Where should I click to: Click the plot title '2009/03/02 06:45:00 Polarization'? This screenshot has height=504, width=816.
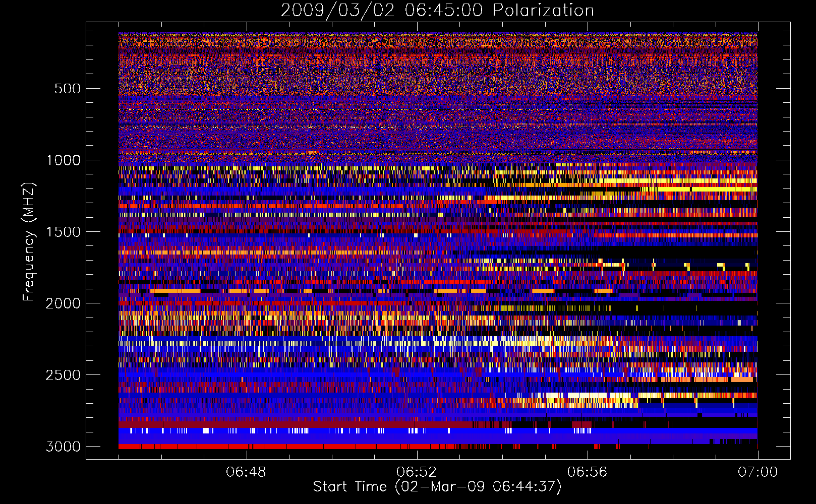click(437, 11)
